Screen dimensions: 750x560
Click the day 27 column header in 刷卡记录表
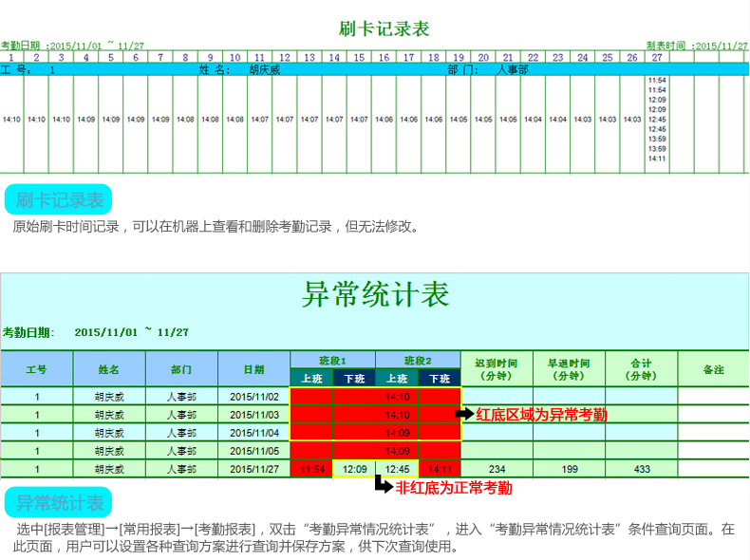point(657,57)
